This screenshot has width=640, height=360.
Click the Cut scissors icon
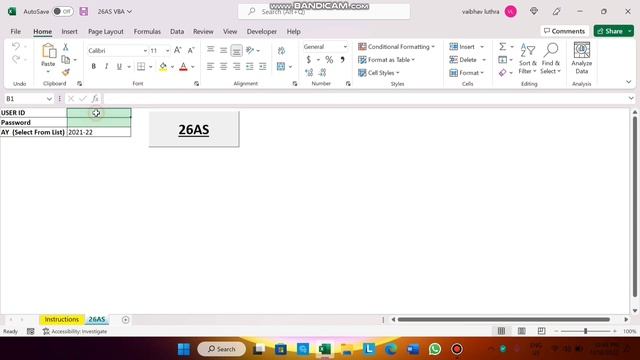[x=65, y=47]
